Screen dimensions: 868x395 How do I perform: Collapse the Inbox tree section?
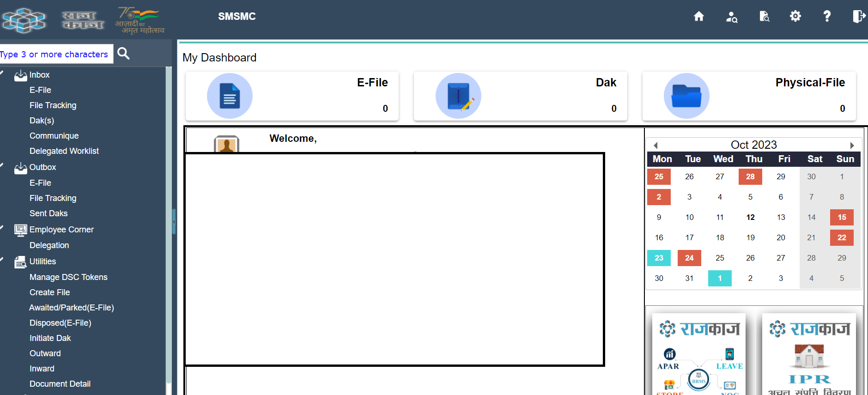tap(2, 72)
